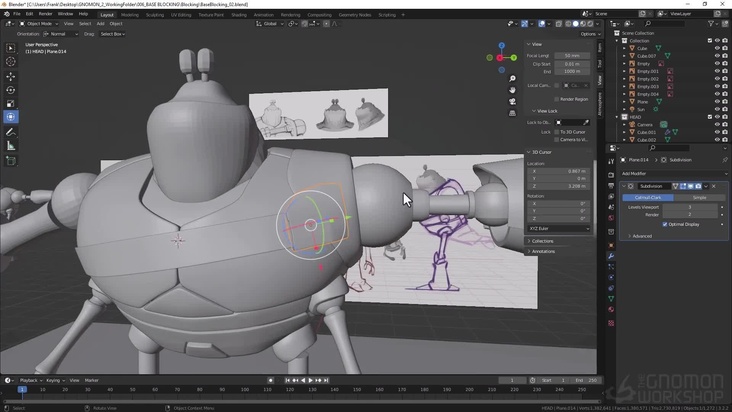Switch to the Shading workspace tab
The image size is (732, 412).
239,15
